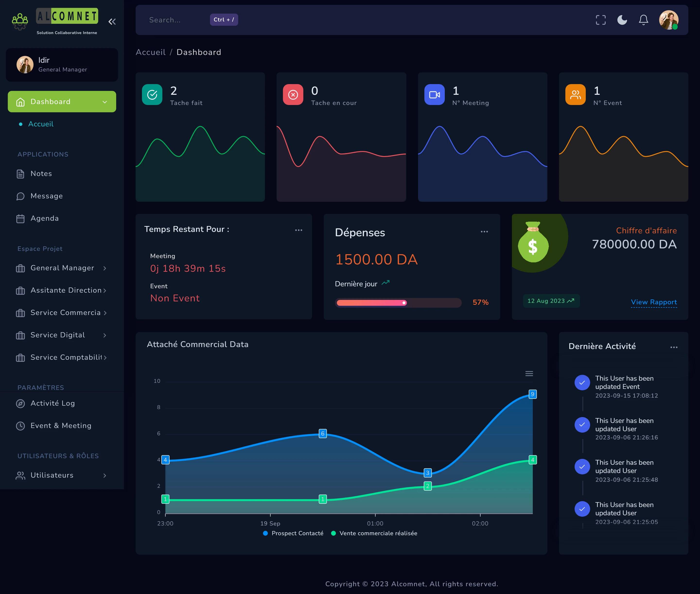Click the Meeting video camera icon

434,95
